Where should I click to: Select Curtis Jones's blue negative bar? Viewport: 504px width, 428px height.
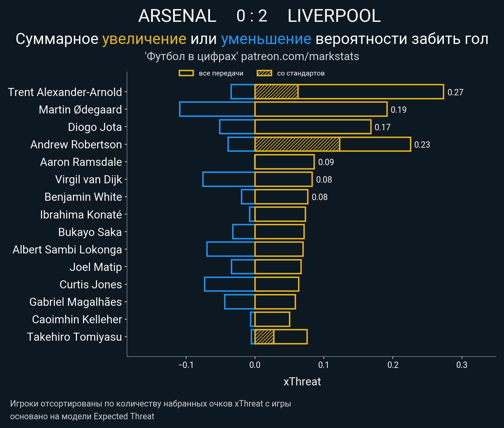(229, 284)
